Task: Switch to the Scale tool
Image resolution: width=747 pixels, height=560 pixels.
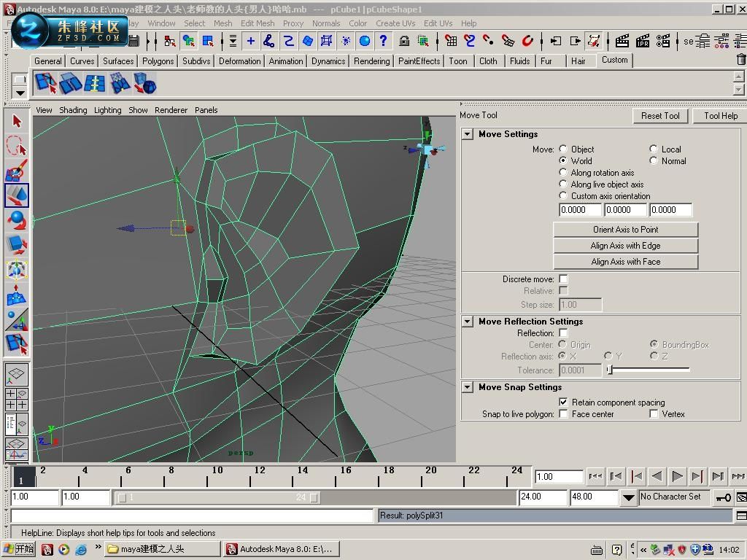Action: (x=17, y=244)
